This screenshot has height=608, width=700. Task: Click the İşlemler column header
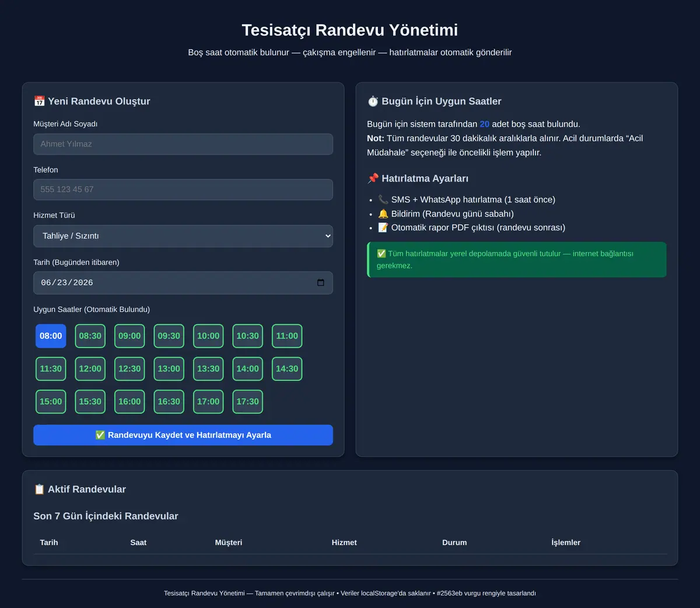pos(566,543)
